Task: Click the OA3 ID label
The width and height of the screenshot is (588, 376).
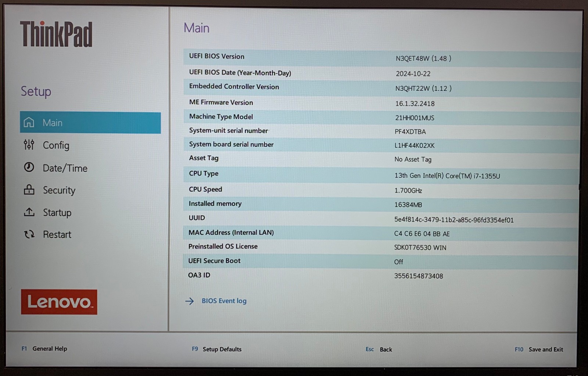Action: [x=199, y=275]
